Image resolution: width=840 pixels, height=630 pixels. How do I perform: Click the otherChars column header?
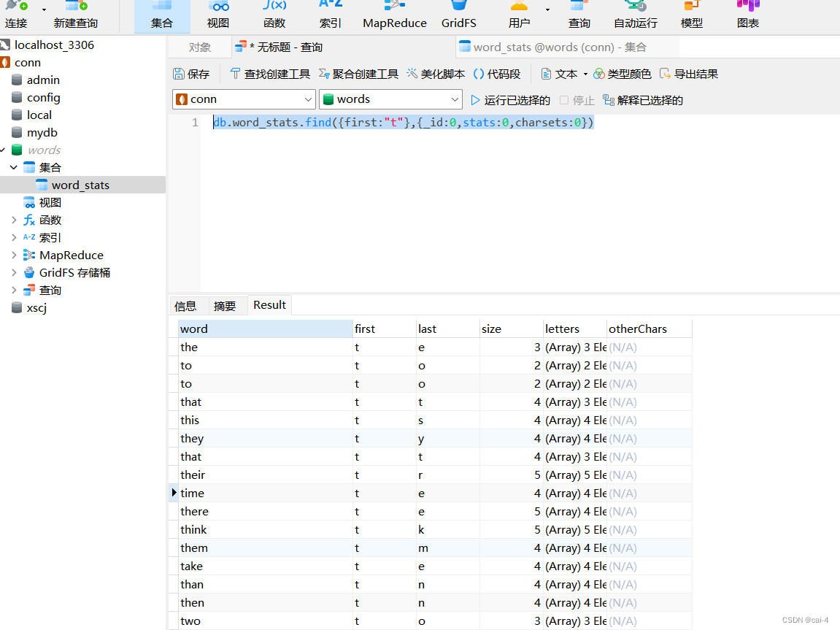650,329
